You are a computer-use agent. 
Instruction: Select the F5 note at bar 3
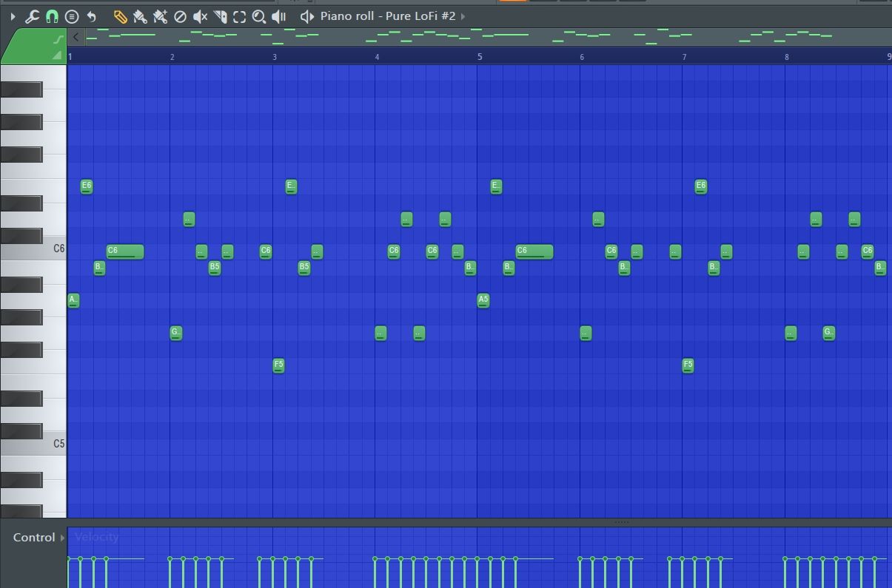pos(278,365)
